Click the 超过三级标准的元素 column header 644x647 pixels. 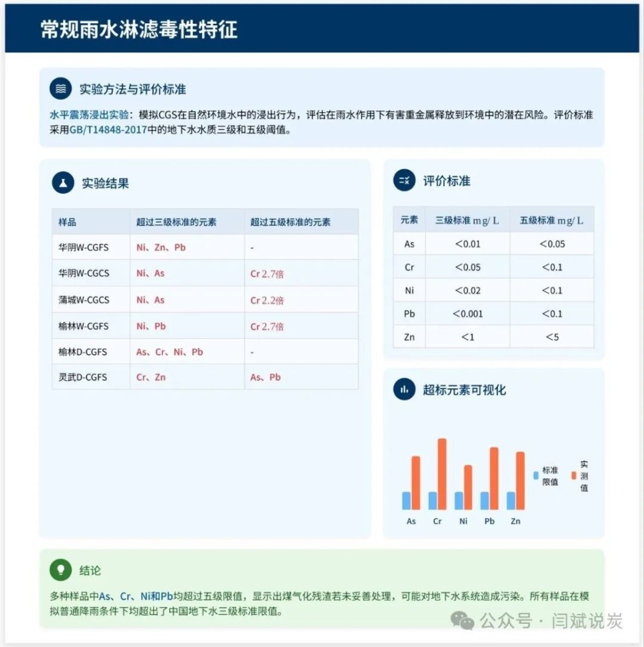tap(176, 222)
